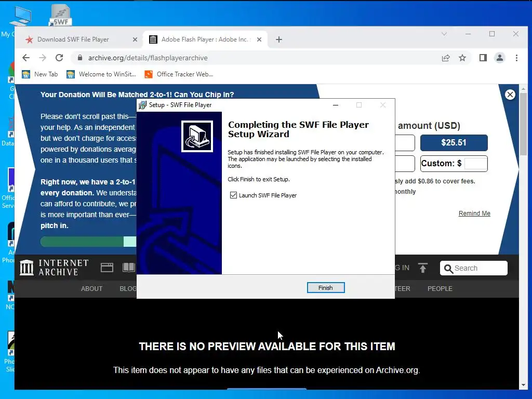Switch to Adobe Flash Player archive tab
Image resolution: width=532 pixels, height=399 pixels.
(205, 39)
